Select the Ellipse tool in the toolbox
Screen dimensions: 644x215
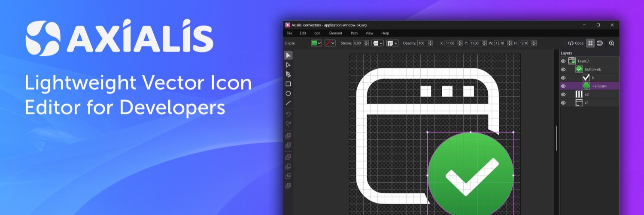289,93
